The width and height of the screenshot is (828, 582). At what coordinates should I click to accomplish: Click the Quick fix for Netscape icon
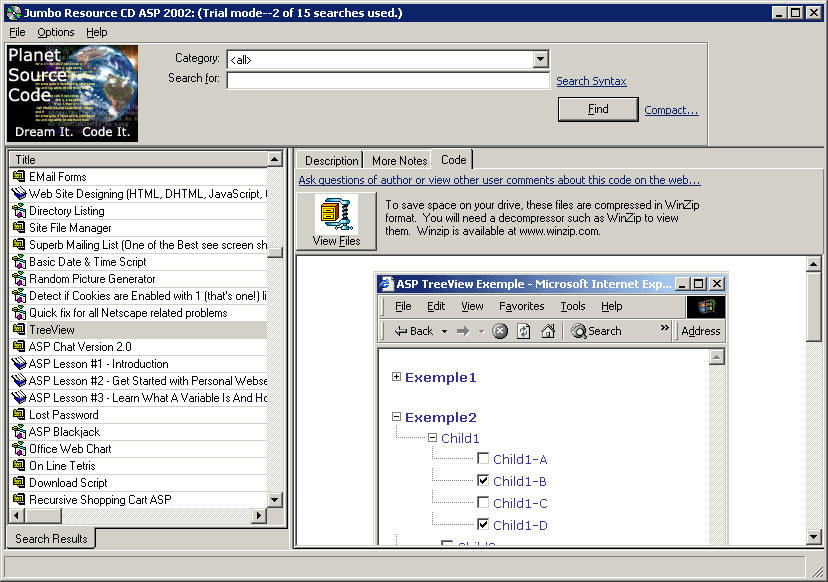click(19, 312)
